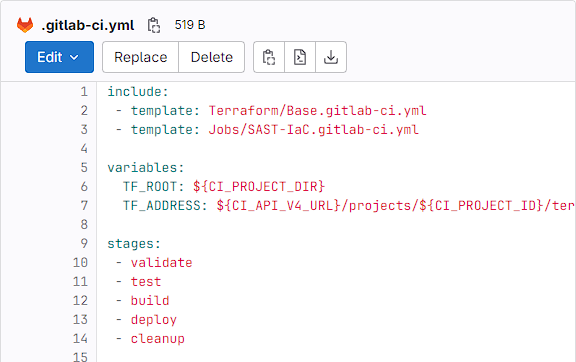Click the 'build' stage entry

pos(150,301)
